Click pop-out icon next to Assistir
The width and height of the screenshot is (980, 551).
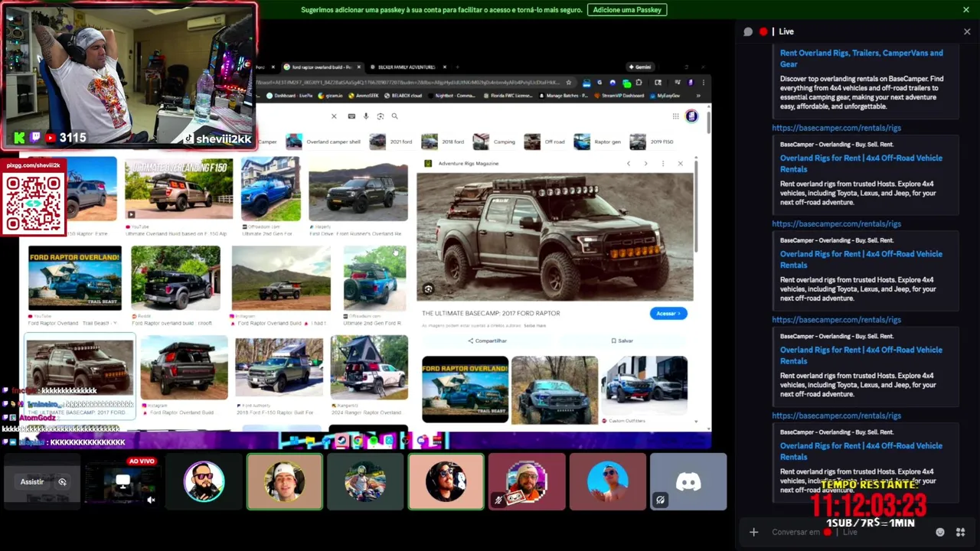(x=63, y=482)
